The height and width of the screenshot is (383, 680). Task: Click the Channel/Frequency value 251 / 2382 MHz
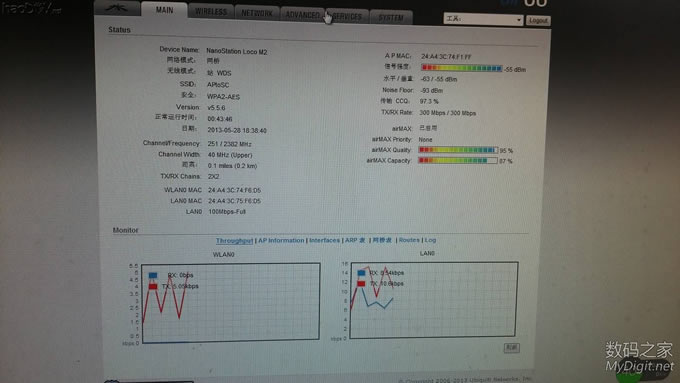click(229, 144)
